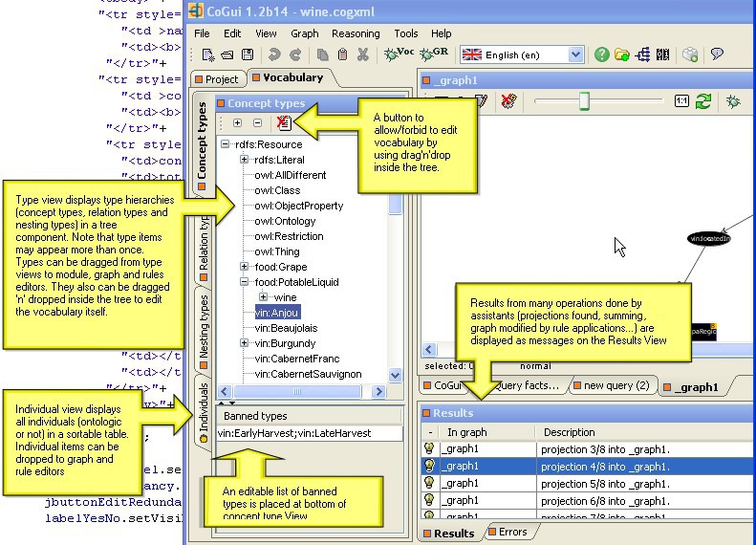This screenshot has height=545, width=756.
Task: Open the Tools menu
Action: pyautogui.click(x=406, y=33)
